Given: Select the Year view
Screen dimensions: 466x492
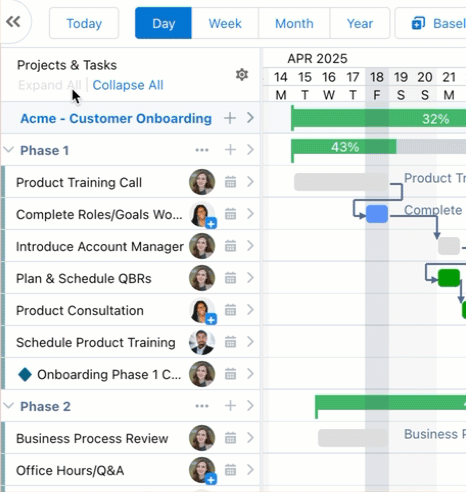Looking at the screenshot, I should click(360, 23).
